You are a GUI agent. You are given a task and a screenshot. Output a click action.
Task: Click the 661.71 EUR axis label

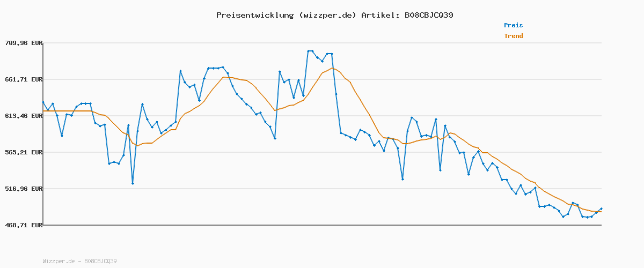(24, 79)
